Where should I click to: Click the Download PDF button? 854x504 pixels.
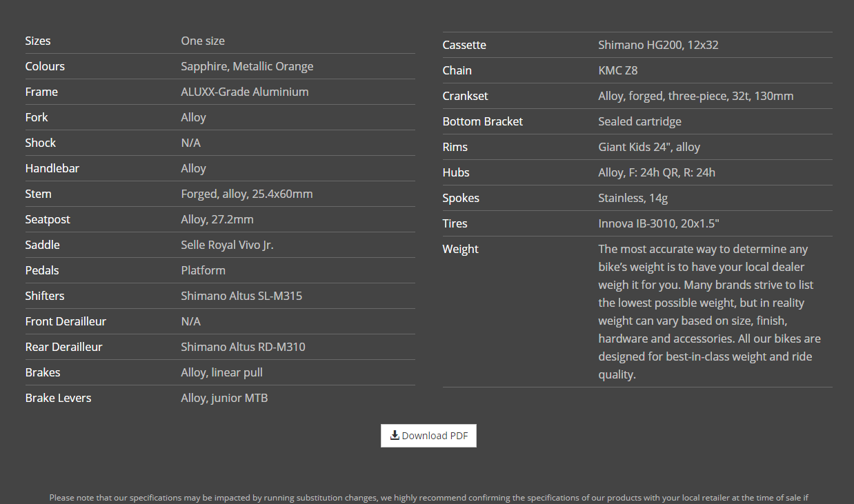coord(428,436)
